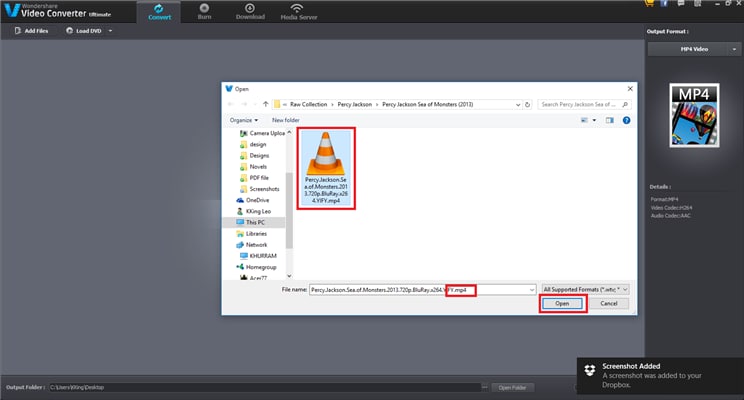Select Libraries in the navigation tree

point(251,233)
